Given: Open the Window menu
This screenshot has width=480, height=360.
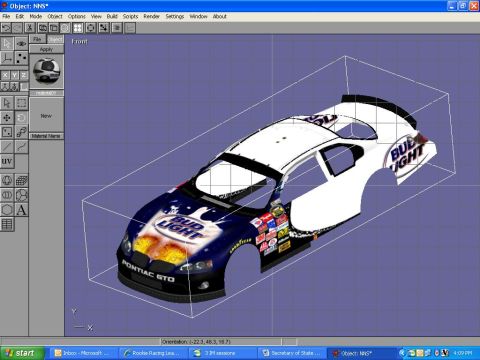Looking at the screenshot, I should 198,16.
